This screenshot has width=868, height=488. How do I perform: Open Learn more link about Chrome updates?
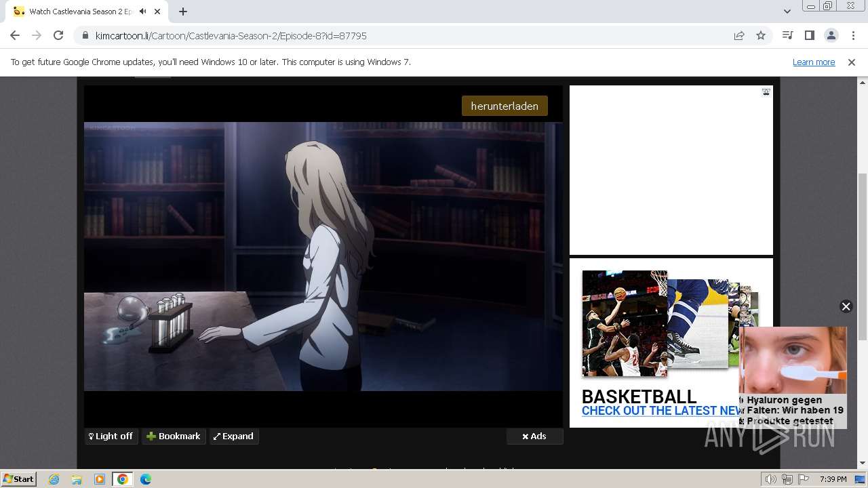coord(814,62)
